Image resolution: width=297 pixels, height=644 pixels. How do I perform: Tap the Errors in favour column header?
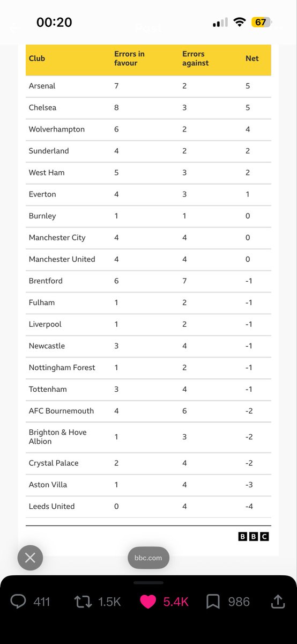pyautogui.click(x=129, y=58)
